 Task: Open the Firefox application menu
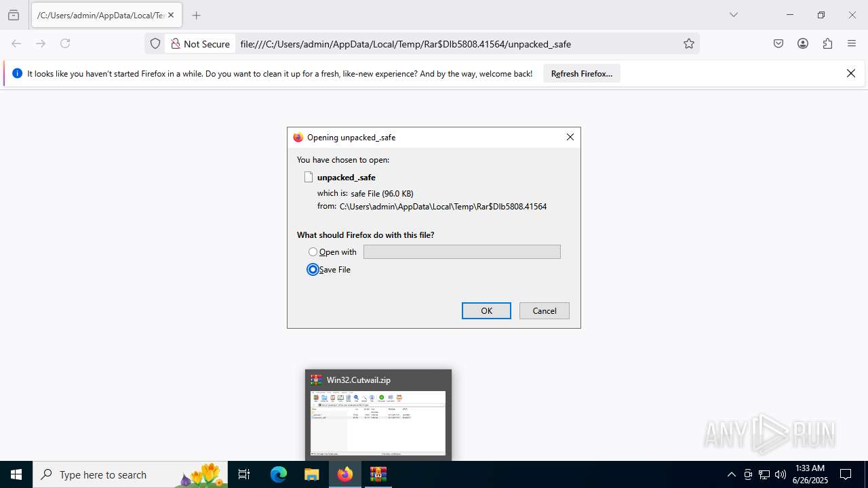pyautogui.click(x=852, y=43)
